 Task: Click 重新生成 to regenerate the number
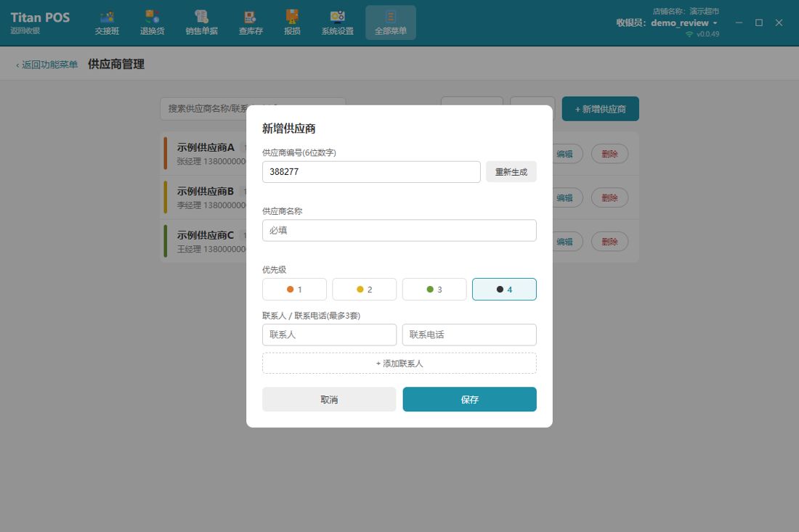tap(511, 172)
